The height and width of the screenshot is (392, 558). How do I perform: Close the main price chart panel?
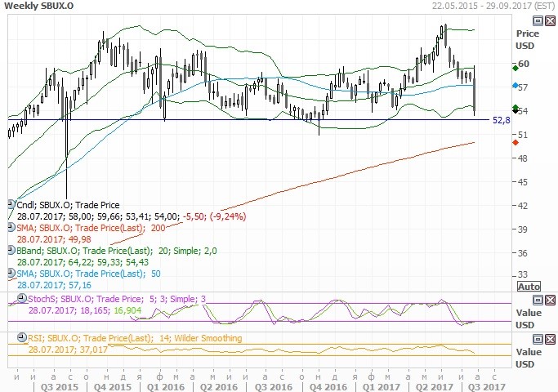pyautogui.click(x=550, y=20)
